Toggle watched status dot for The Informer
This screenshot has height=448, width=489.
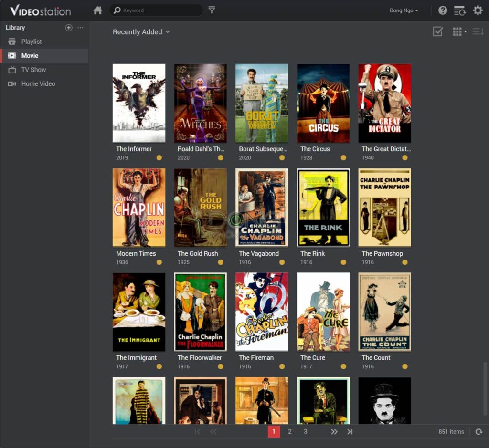[159, 157]
